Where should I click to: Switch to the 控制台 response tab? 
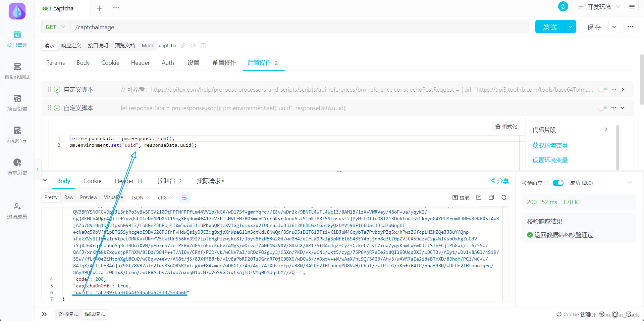point(170,181)
